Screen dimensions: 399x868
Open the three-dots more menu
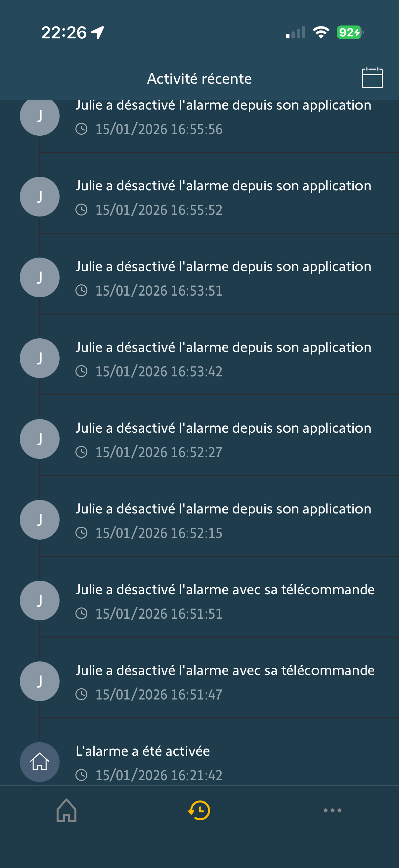coord(332,810)
